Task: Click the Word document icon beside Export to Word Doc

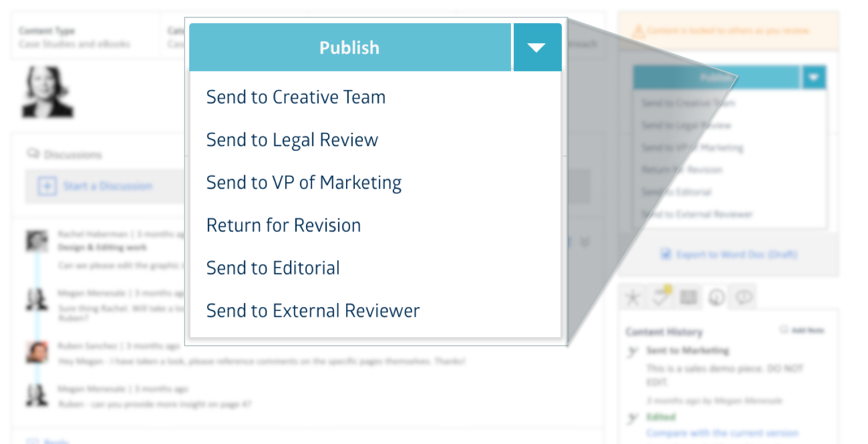Action: point(666,254)
